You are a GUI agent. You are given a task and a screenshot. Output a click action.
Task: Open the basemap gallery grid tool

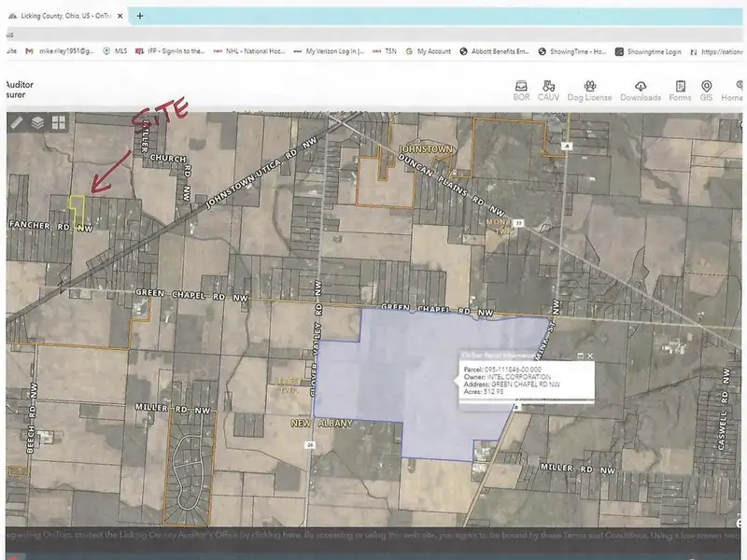58,122
